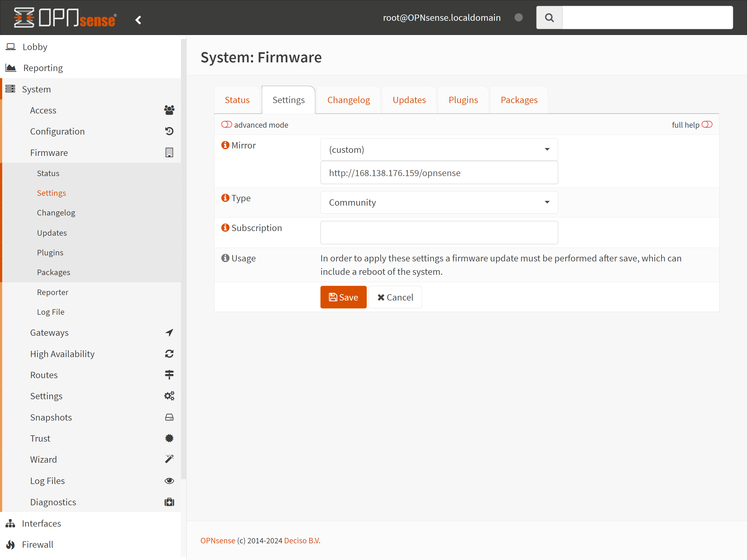Click the Configuration history icon
The image size is (747, 560).
(169, 131)
